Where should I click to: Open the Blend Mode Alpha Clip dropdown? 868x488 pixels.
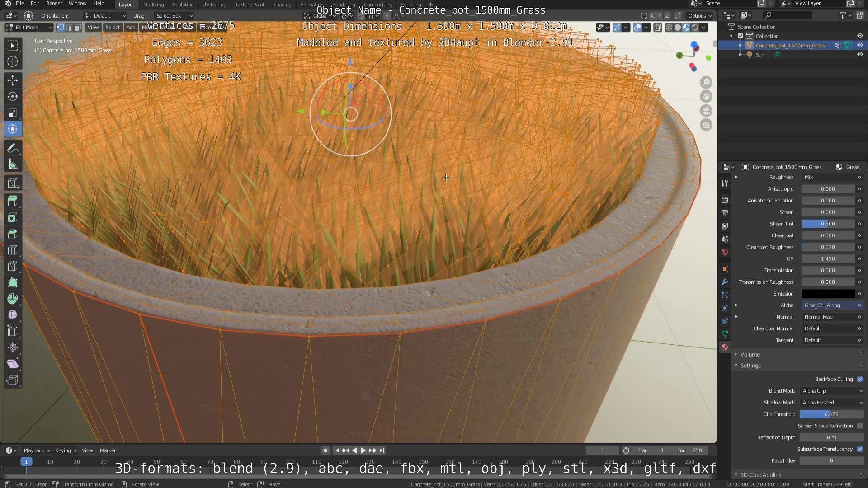tap(832, 391)
